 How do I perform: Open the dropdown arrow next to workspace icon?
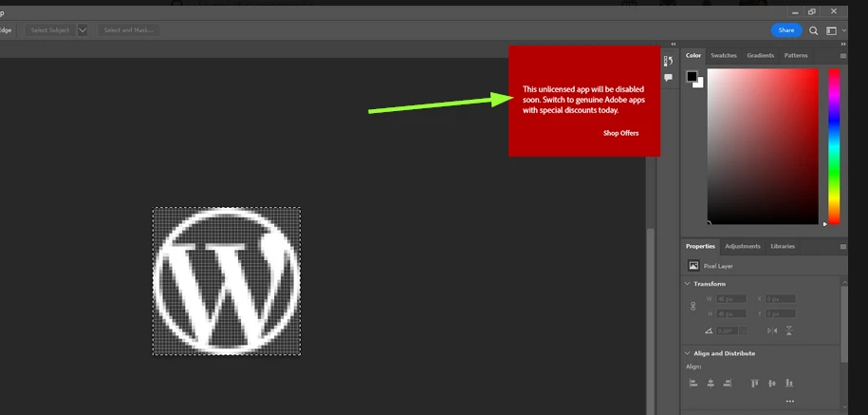click(843, 30)
